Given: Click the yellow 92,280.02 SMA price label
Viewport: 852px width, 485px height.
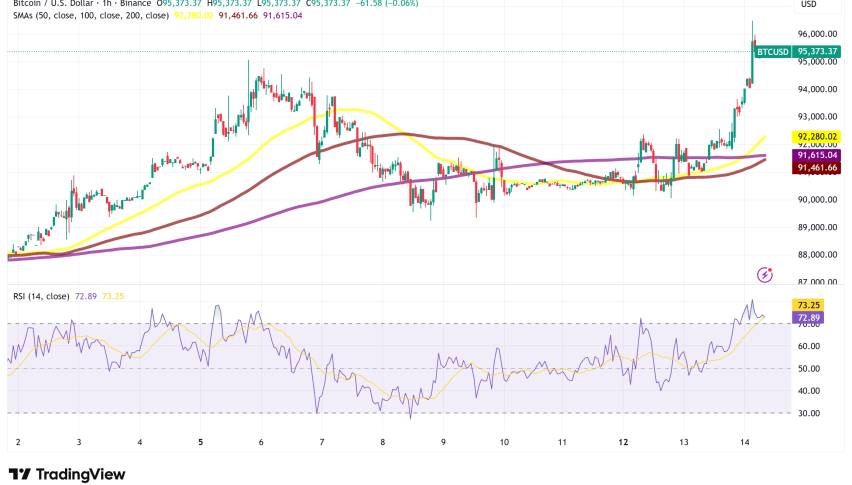Looking at the screenshot, I should (x=816, y=136).
